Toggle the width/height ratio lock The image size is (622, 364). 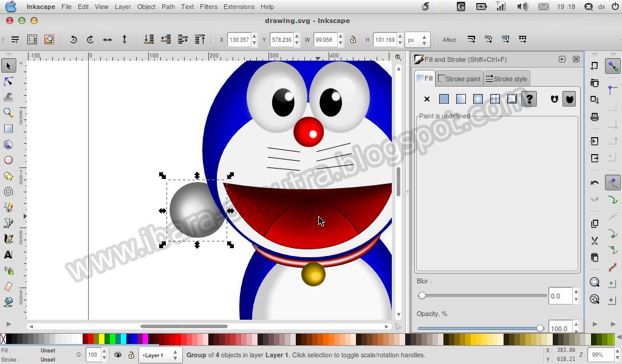coord(353,39)
